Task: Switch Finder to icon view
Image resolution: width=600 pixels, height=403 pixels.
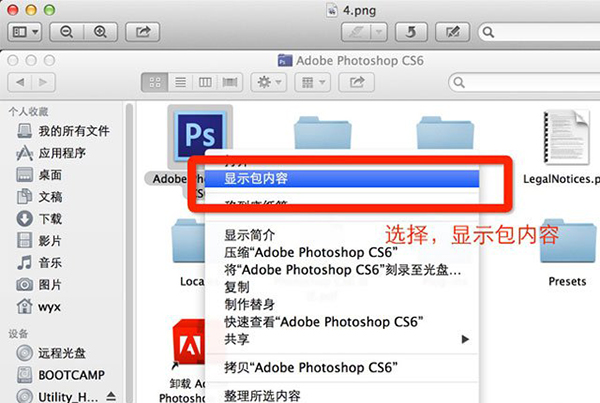Action: click(x=155, y=82)
